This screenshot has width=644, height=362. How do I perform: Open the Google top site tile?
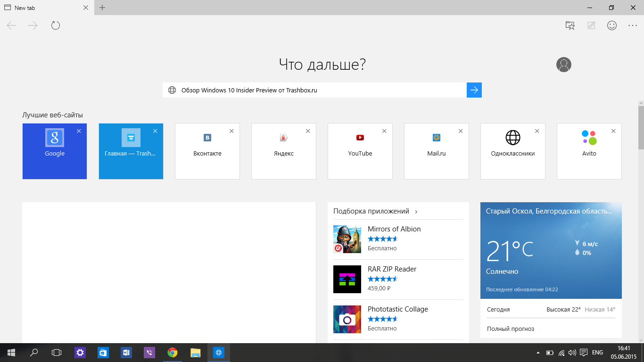(x=55, y=151)
